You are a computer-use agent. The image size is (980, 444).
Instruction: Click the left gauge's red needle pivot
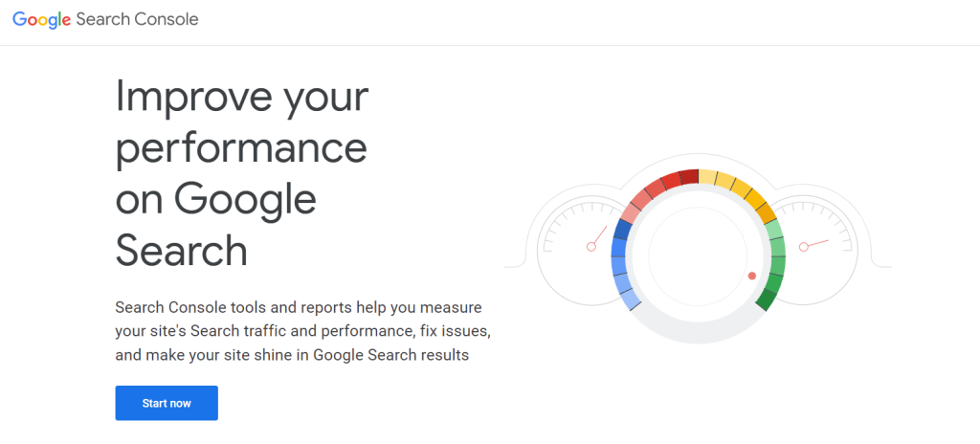pyautogui.click(x=591, y=247)
